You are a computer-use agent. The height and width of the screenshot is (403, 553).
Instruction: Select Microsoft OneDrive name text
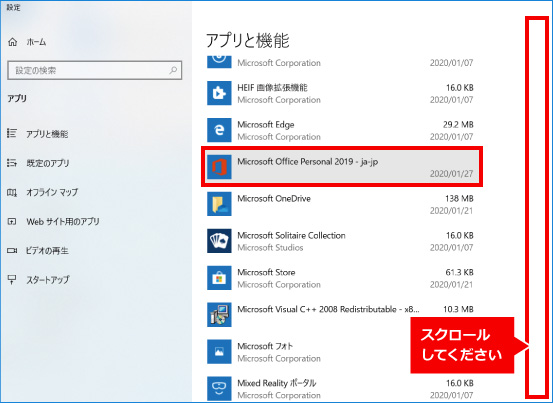click(x=274, y=199)
